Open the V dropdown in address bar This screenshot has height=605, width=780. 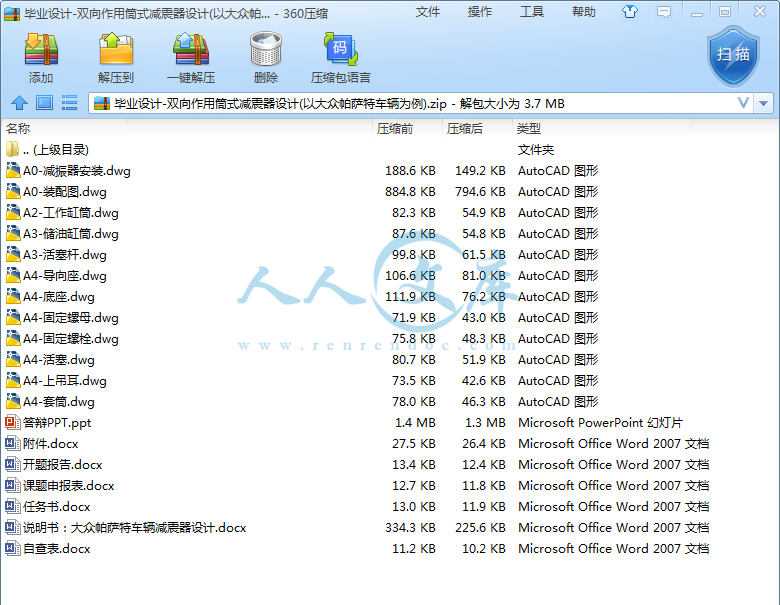pos(743,103)
